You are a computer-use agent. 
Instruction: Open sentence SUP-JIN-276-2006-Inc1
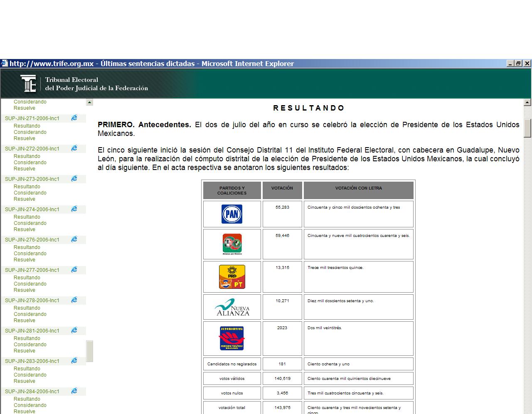[x=32, y=240]
